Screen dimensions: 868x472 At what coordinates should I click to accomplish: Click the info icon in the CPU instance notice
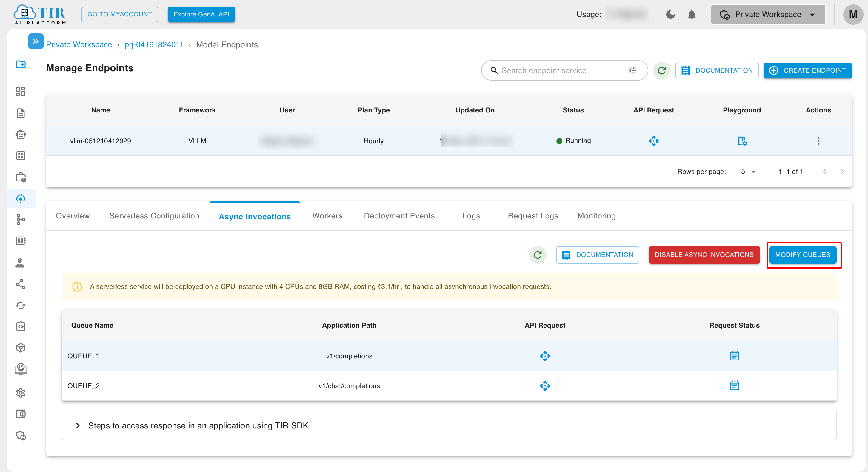point(77,287)
